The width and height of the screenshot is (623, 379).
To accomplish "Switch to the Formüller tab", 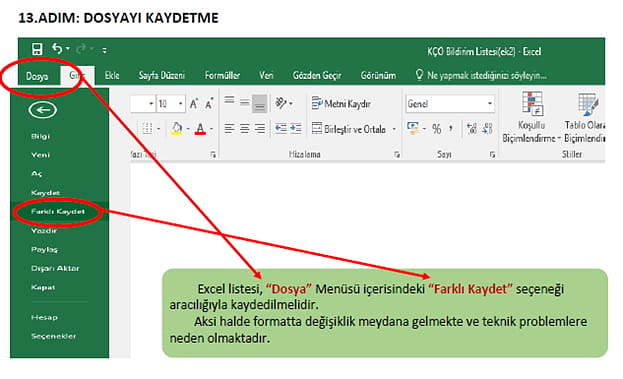I will pos(222,75).
